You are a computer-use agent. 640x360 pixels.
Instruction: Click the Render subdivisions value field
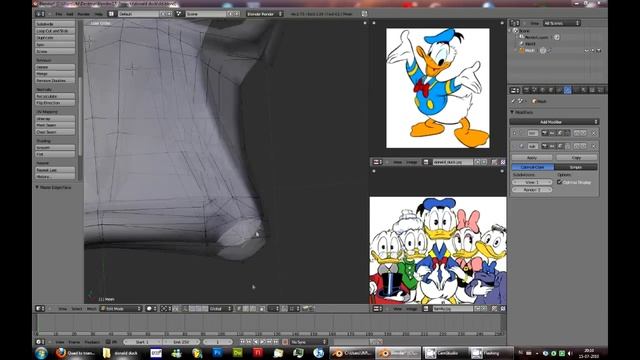[x=532, y=189]
